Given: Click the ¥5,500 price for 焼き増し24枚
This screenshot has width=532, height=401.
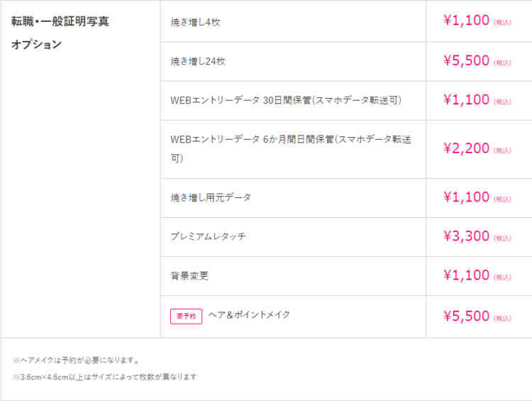Looking at the screenshot, I should 477,61.
